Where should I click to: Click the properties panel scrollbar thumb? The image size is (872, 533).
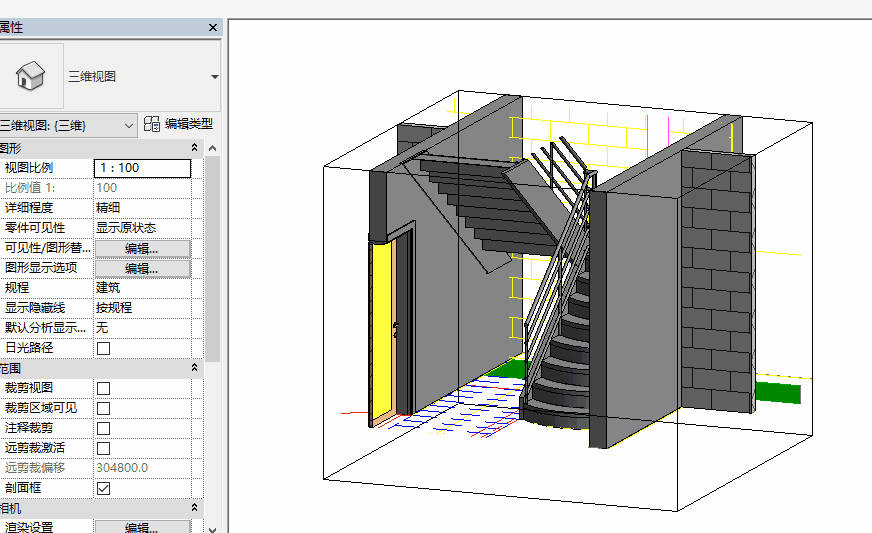coord(212,259)
